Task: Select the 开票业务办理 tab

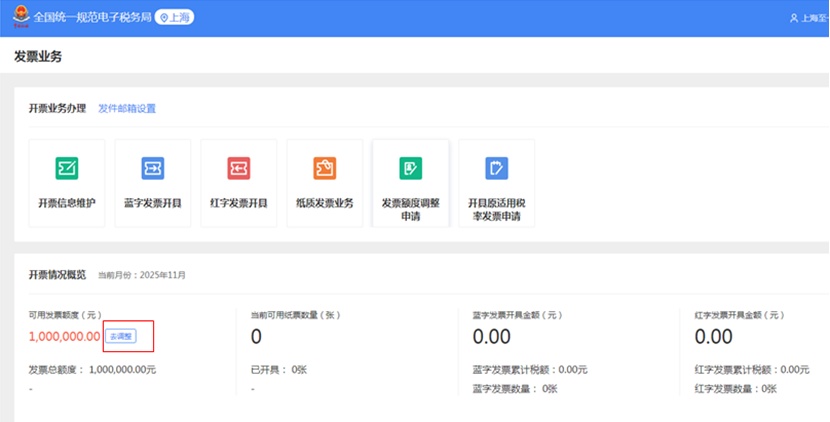Action: [x=57, y=109]
